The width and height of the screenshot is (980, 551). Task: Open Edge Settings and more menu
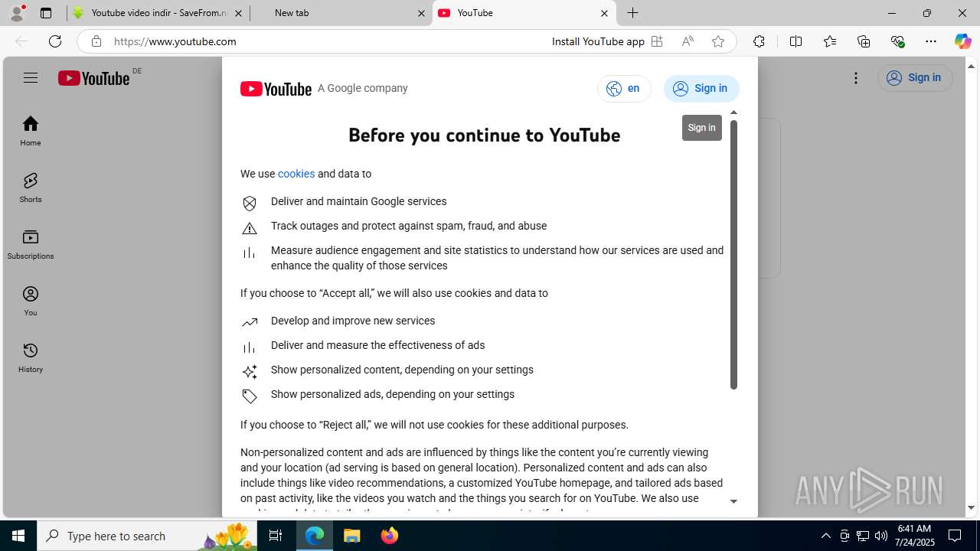pos(931,41)
